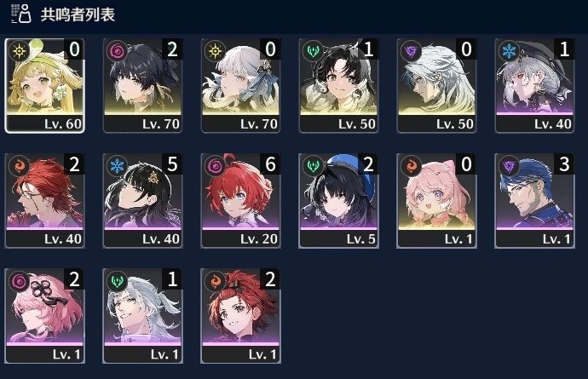Select the blue beret character Lv. 5
The image size is (588, 379).
(x=338, y=201)
